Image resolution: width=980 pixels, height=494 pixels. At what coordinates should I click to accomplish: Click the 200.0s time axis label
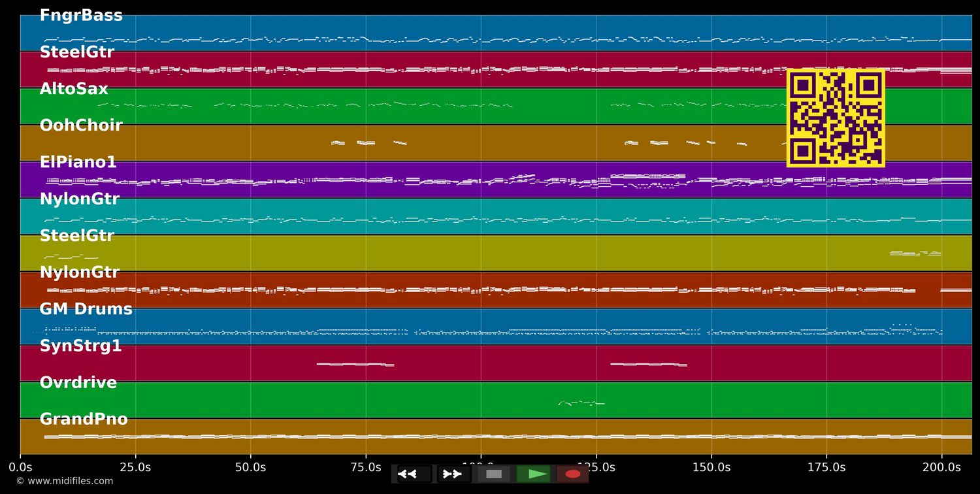(x=941, y=467)
